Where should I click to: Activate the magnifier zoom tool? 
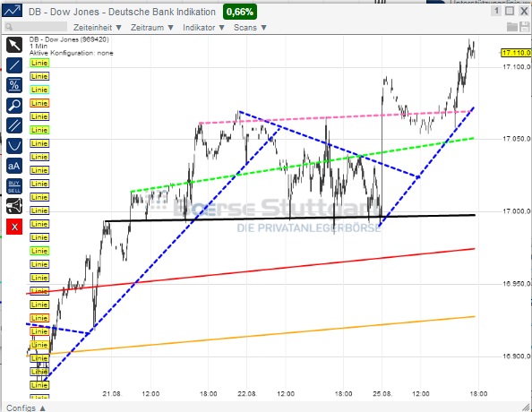click(x=14, y=105)
